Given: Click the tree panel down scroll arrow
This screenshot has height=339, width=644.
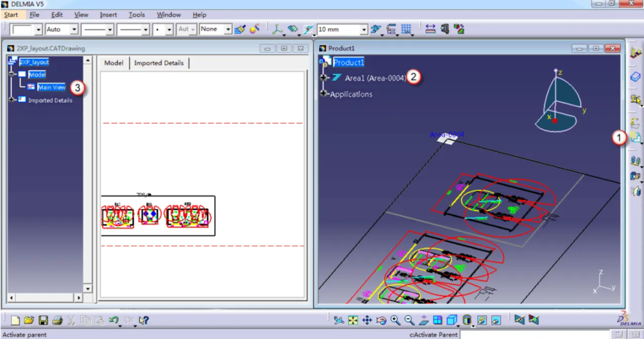Looking at the screenshot, I should click(x=88, y=288).
